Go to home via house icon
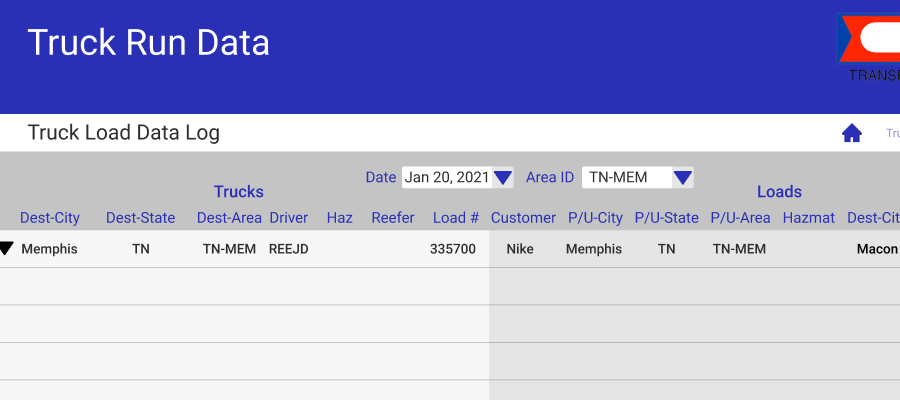The height and width of the screenshot is (400, 900). [852, 133]
